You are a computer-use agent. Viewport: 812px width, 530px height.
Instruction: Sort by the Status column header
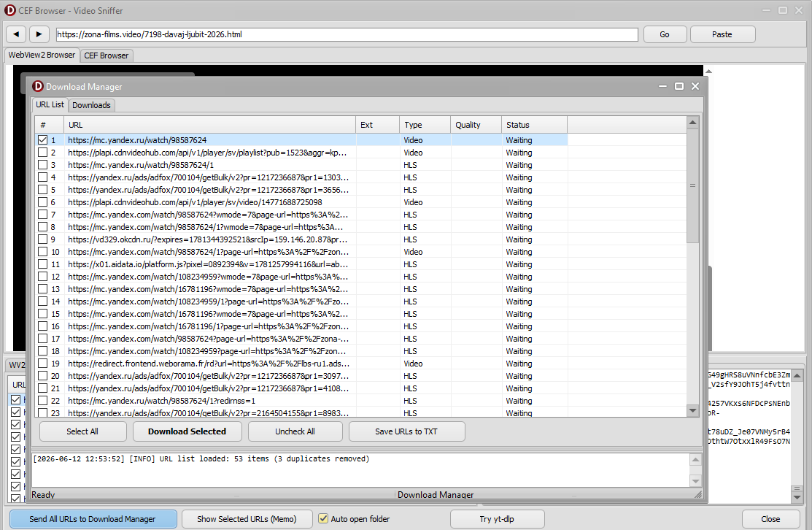[x=534, y=125]
